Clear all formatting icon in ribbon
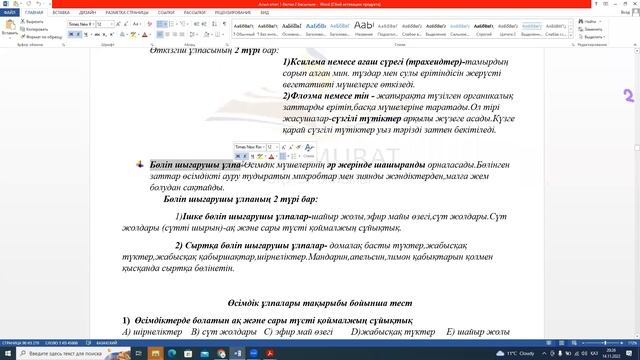This screenshot has height=360, width=640. click(149, 24)
